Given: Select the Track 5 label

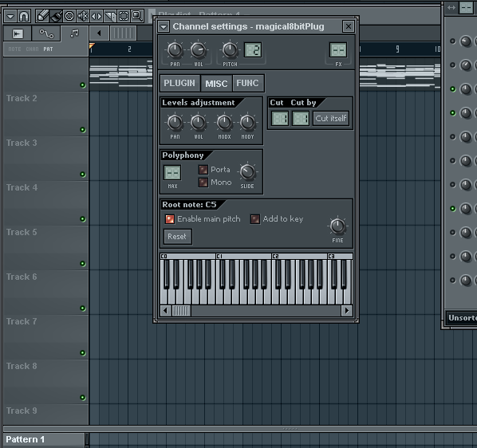Looking at the screenshot, I should 22,233.
